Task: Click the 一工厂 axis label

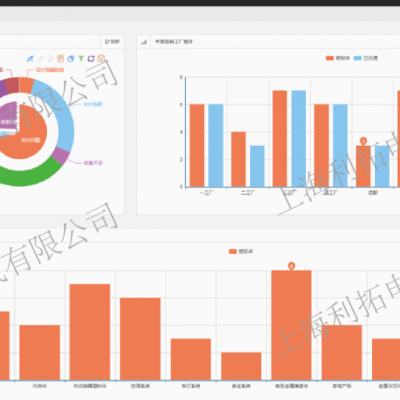Action: (206, 193)
